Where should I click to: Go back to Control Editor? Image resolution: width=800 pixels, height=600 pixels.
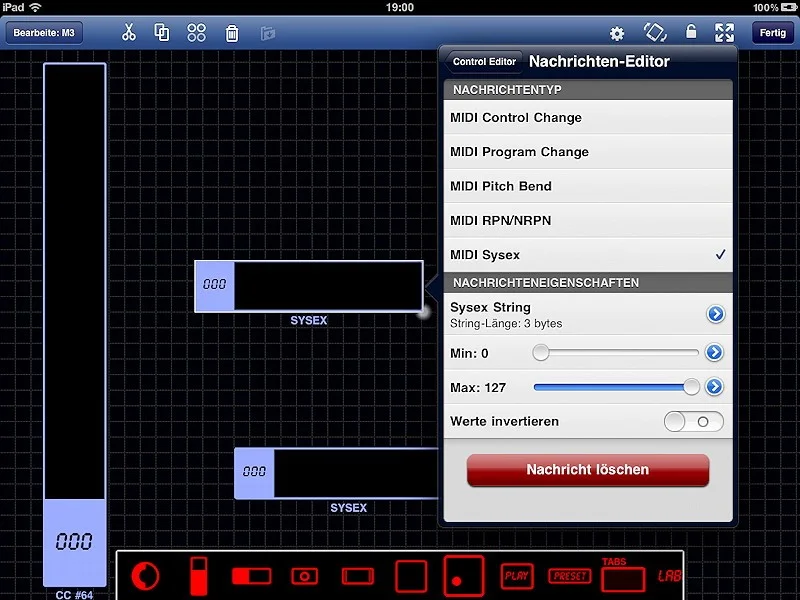[484, 62]
